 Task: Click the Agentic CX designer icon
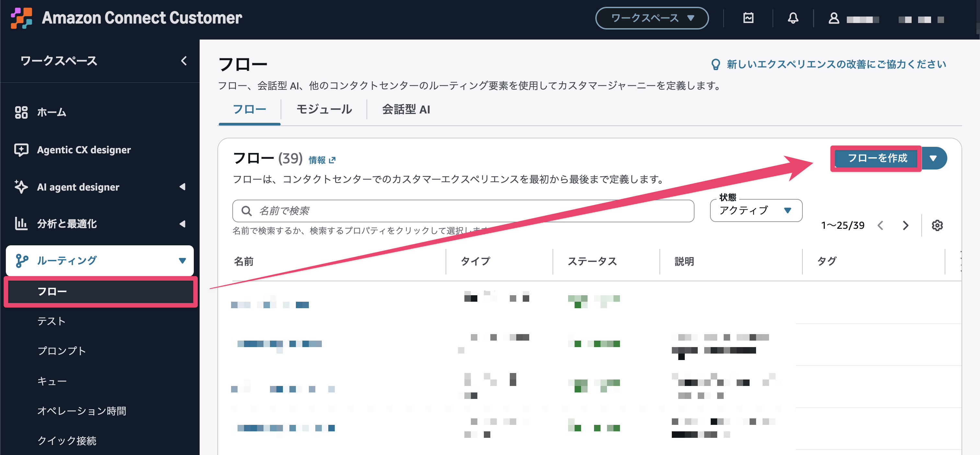click(x=21, y=149)
